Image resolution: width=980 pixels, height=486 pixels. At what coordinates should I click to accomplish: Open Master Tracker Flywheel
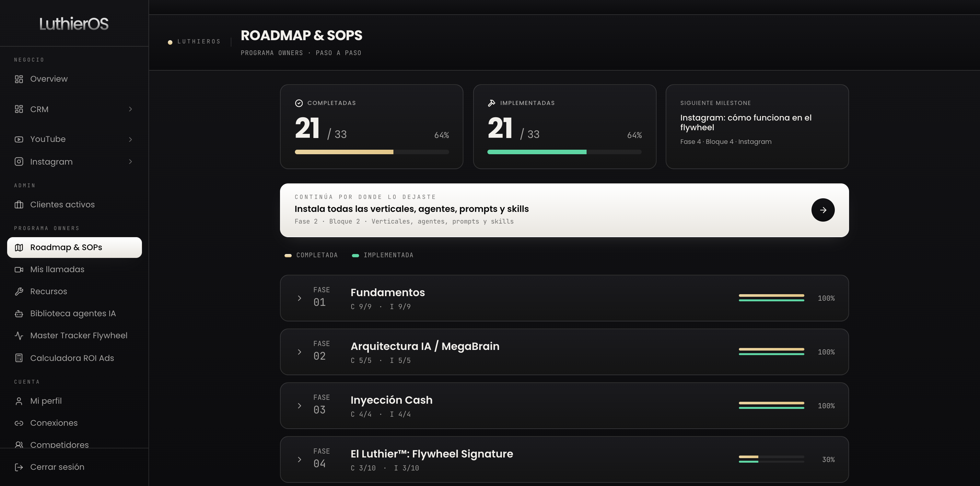point(74,336)
